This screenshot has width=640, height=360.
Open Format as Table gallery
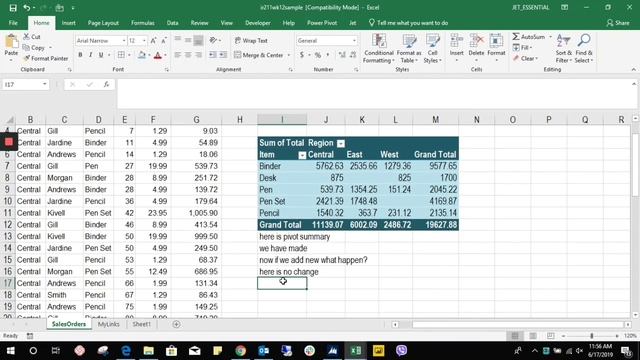(409, 49)
